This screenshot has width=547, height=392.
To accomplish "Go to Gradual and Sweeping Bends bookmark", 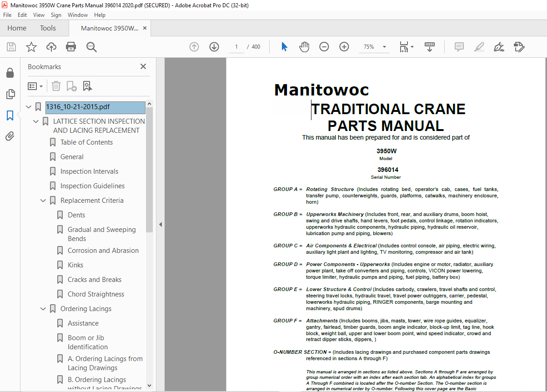I will [x=102, y=234].
